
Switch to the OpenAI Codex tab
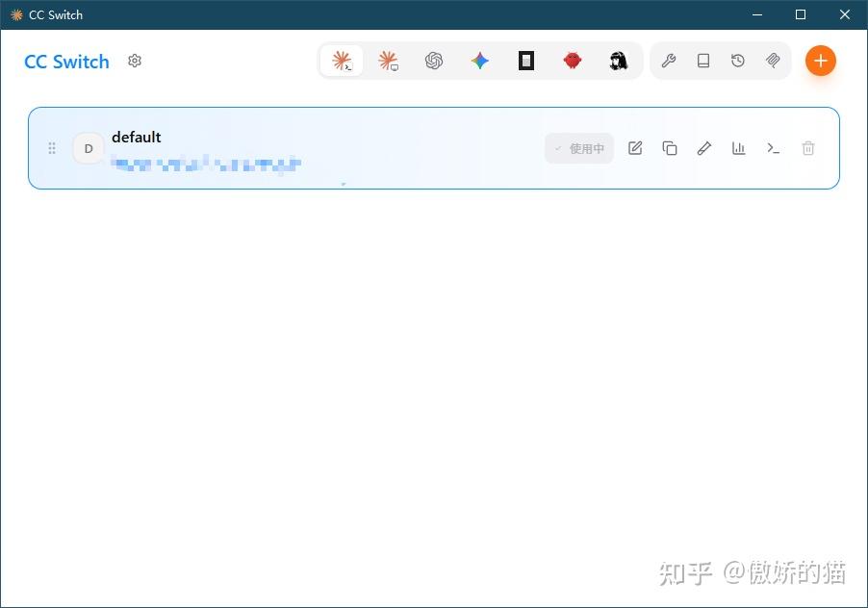[x=434, y=61]
